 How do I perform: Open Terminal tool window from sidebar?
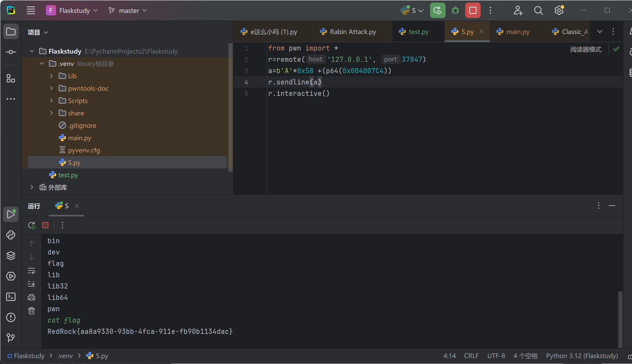click(x=11, y=297)
